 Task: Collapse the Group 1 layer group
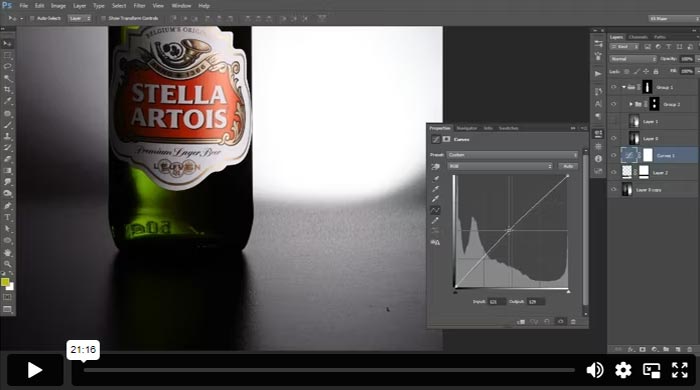[624, 87]
